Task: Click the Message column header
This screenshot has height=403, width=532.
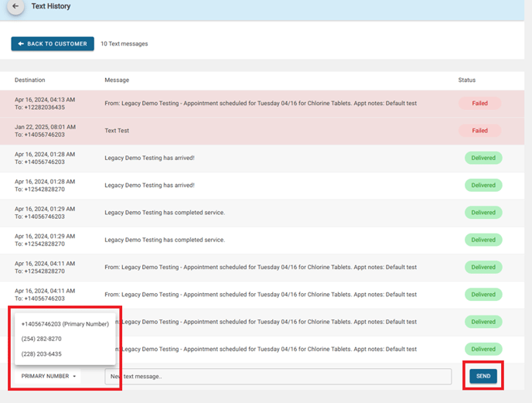Action: pos(117,80)
